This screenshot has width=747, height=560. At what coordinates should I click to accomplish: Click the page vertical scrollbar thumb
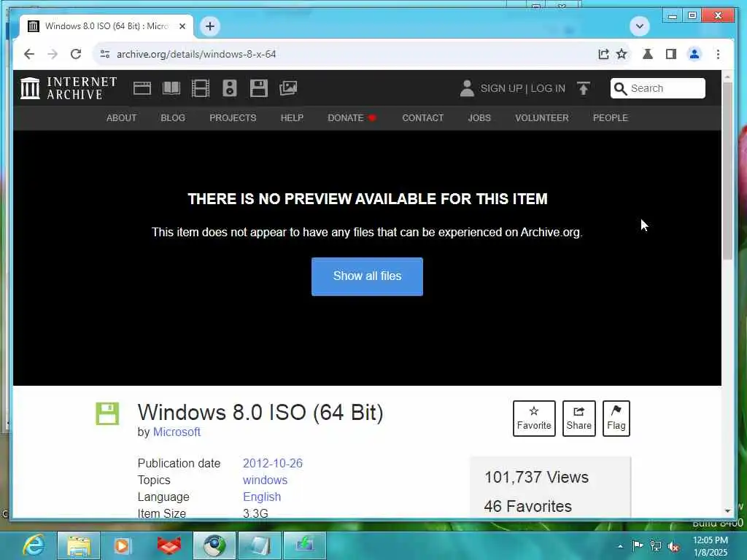[x=727, y=171]
